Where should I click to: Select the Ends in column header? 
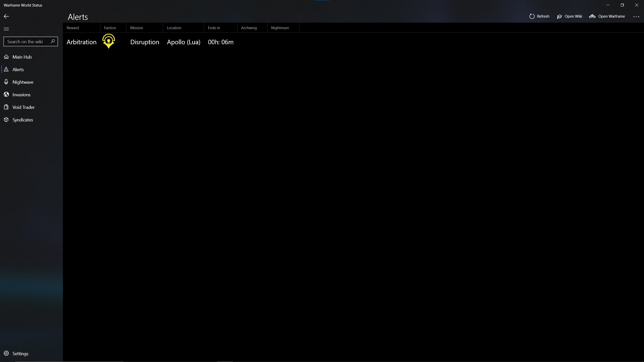pos(214,28)
